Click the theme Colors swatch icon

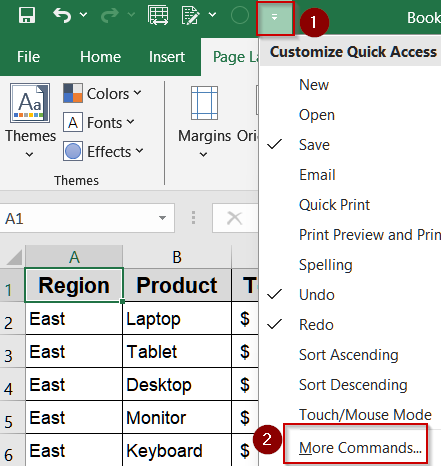pyautogui.click(x=73, y=93)
